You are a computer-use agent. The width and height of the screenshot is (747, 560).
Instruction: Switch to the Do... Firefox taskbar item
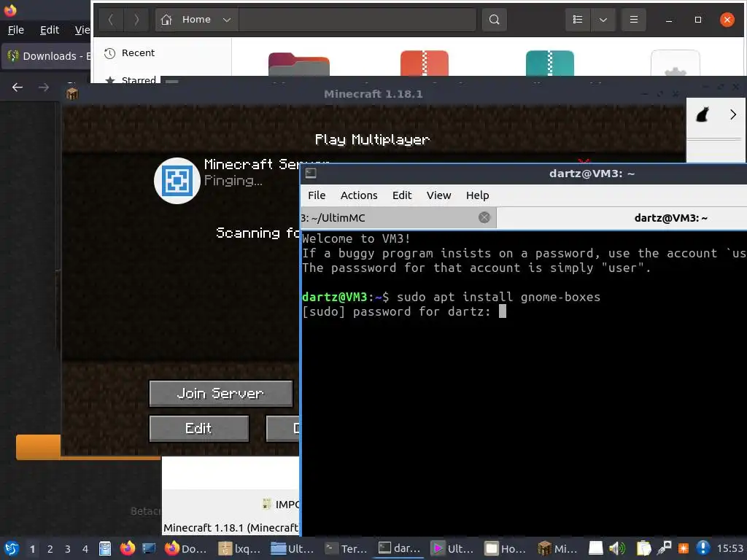tap(186, 548)
